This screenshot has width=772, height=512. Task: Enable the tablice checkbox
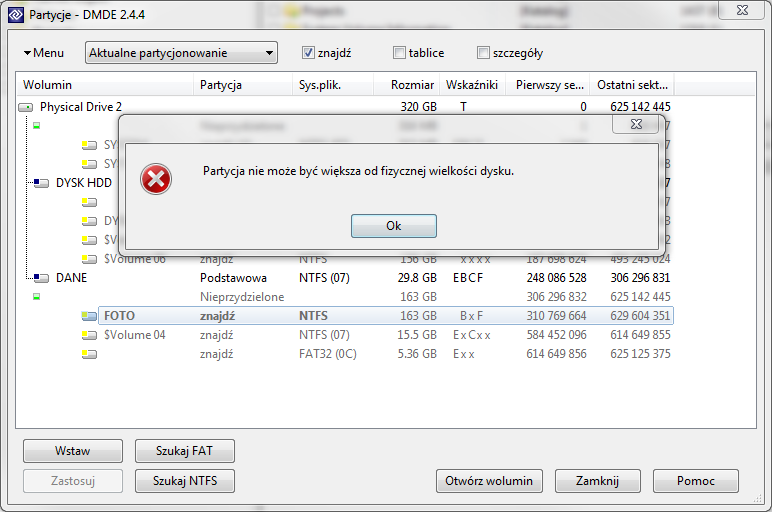click(x=399, y=53)
